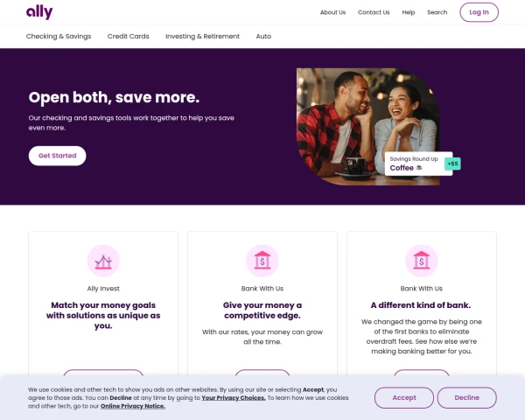525x420 pixels.
Task: Click the right card's bank building icon
Action: [x=421, y=261]
